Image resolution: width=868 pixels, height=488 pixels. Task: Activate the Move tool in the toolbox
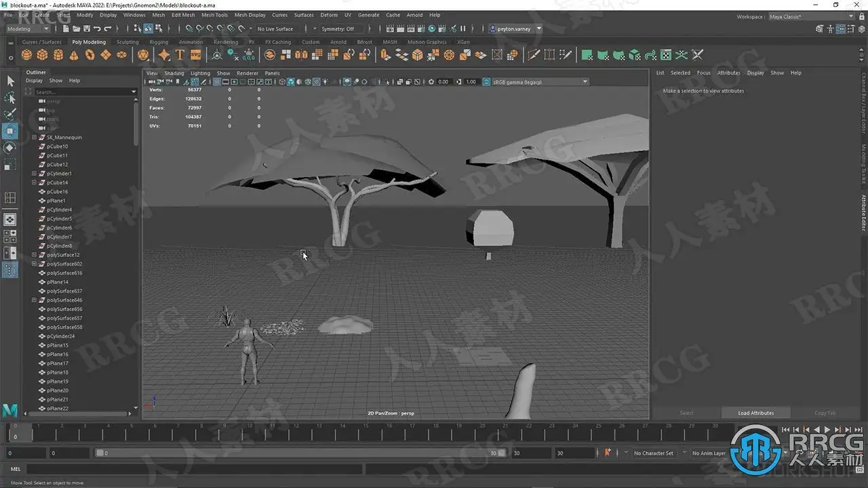10,131
